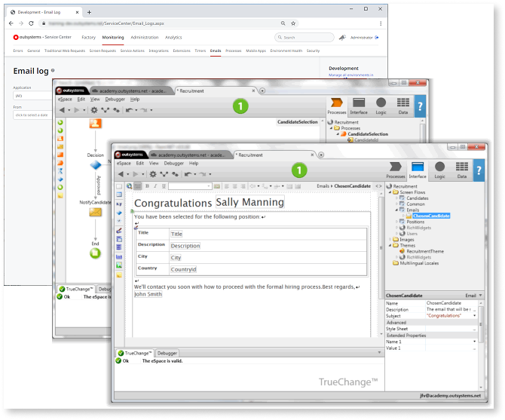Click the Service Center search field
This screenshot has width=505, height=420.
click(x=305, y=38)
